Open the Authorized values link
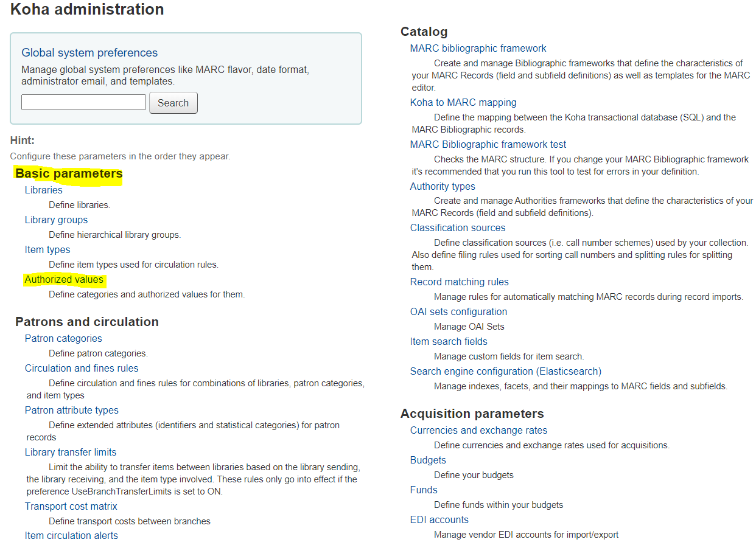Image resolution: width=756 pixels, height=545 pixels. pyautogui.click(x=64, y=280)
